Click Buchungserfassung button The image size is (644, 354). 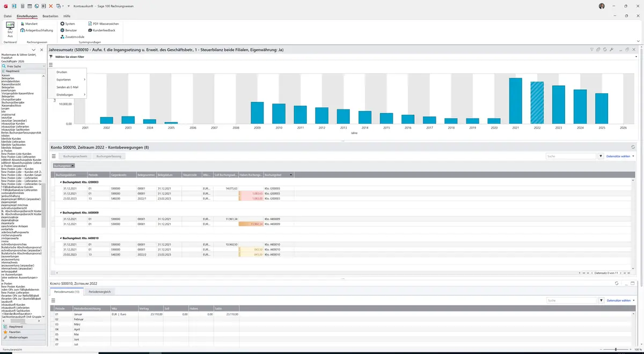pos(109,156)
